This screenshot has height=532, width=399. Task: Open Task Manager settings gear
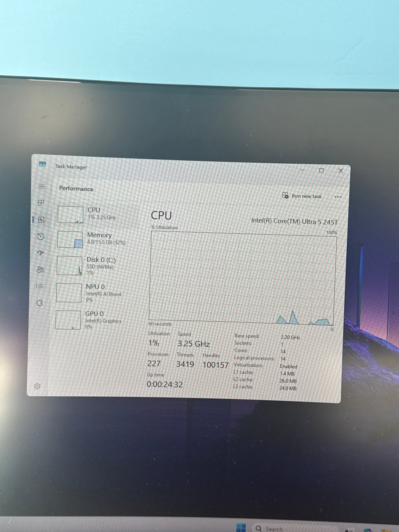(37, 386)
